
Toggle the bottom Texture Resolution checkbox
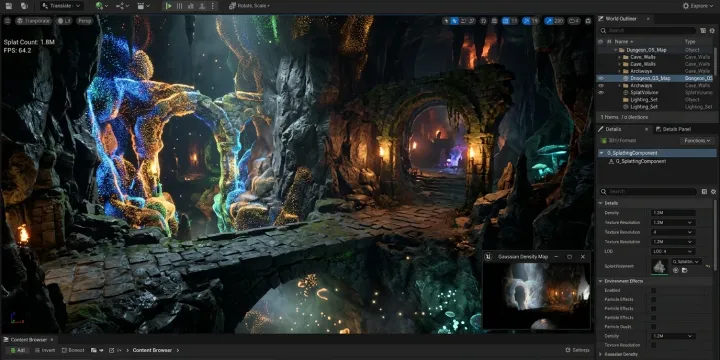click(x=653, y=345)
